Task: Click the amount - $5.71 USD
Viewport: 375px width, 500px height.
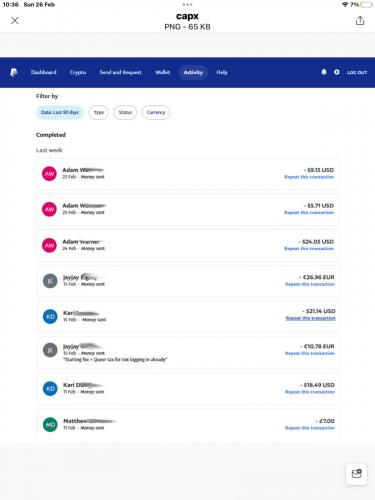Action: click(x=319, y=206)
